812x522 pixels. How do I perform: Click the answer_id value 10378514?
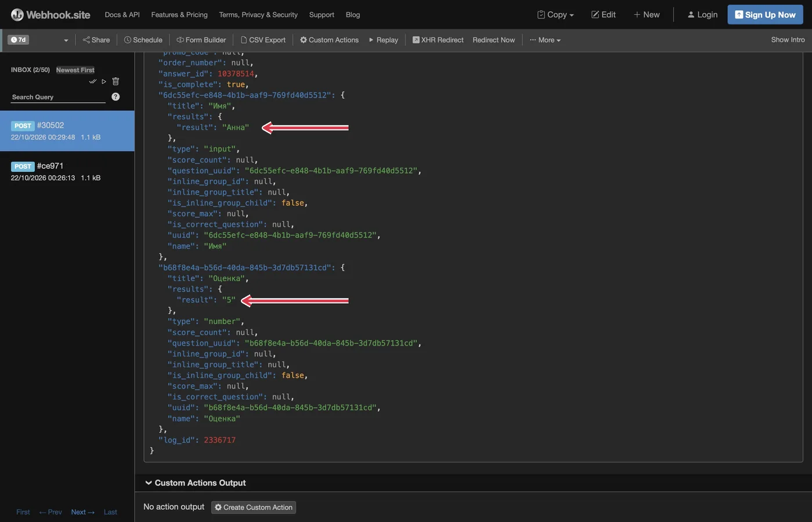[236, 74]
